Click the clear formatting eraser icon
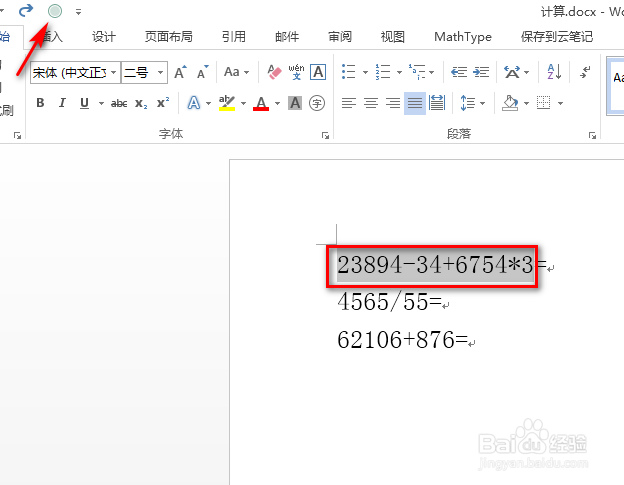This screenshot has height=485, width=624. coord(274,72)
